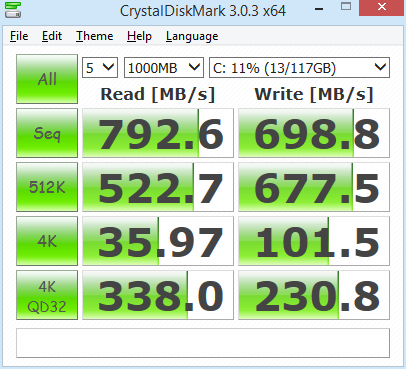The height and width of the screenshot is (369, 406).
Task: Start the Seq sequential test
Action: pyautogui.click(x=47, y=133)
